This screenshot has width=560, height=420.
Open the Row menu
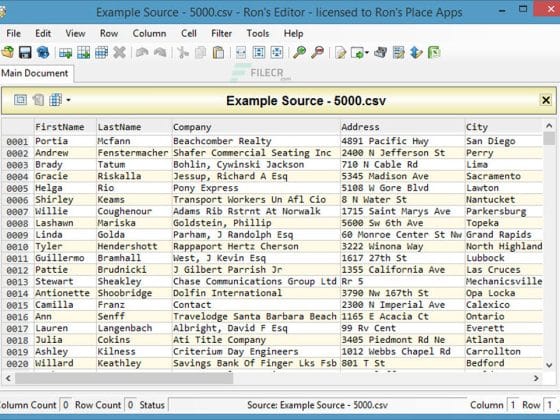click(x=109, y=33)
